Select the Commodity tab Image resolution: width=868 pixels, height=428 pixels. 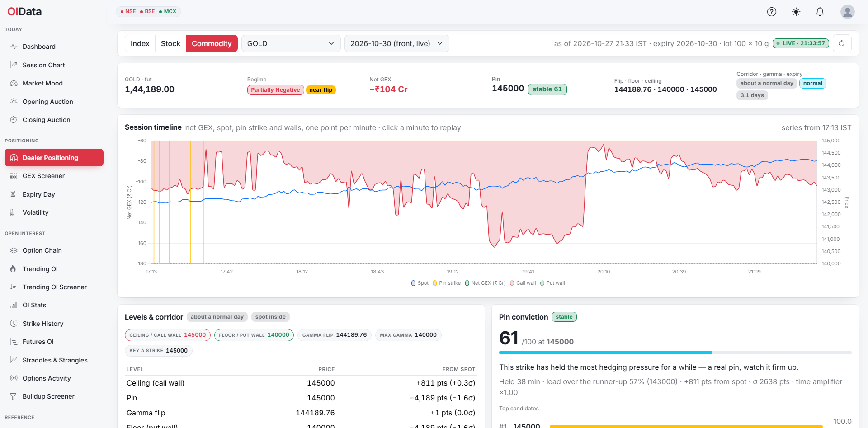[x=212, y=43]
